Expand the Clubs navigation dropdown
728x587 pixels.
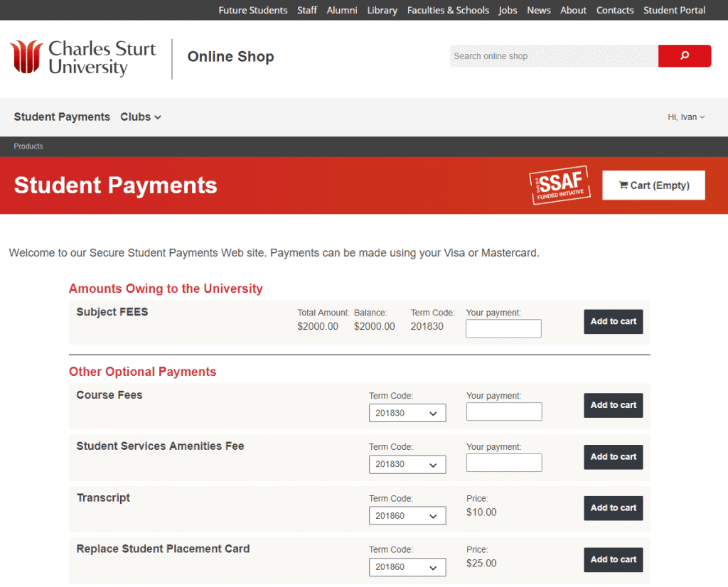pyautogui.click(x=140, y=117)
